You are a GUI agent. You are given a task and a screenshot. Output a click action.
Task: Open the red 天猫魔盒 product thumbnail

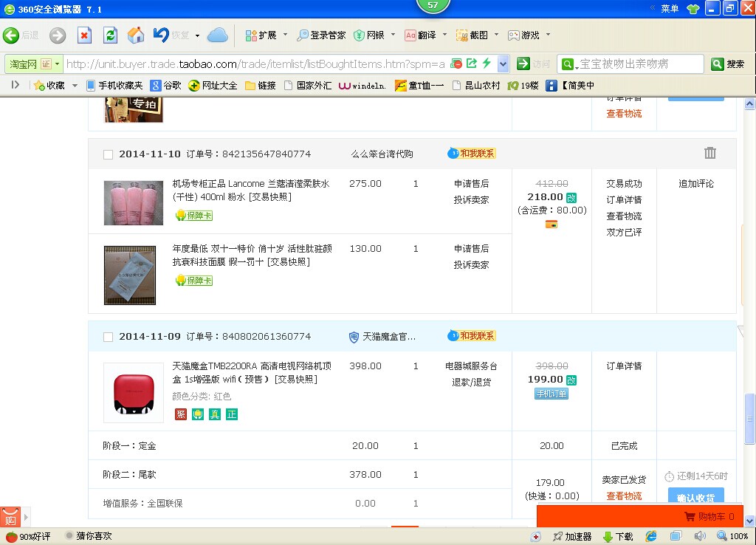134,393
